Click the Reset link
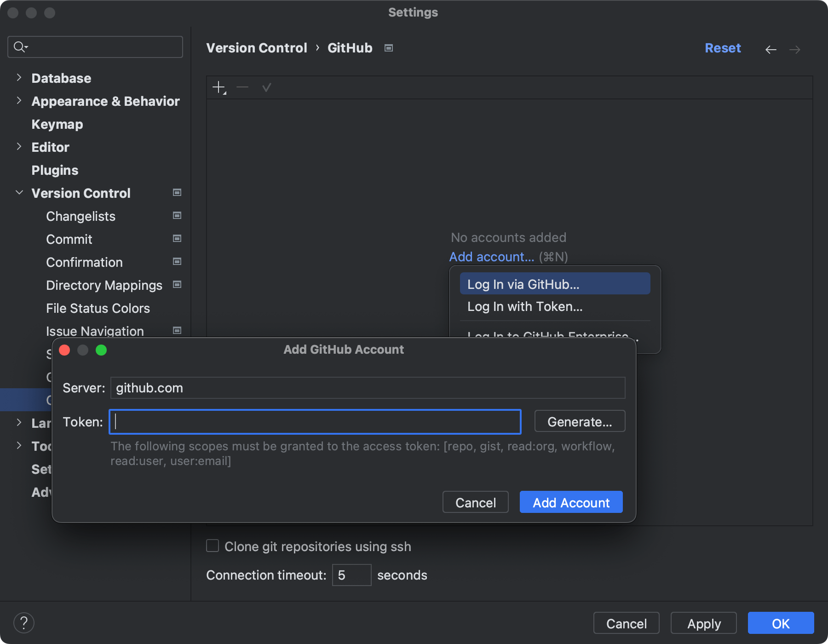 click(723, 48)
